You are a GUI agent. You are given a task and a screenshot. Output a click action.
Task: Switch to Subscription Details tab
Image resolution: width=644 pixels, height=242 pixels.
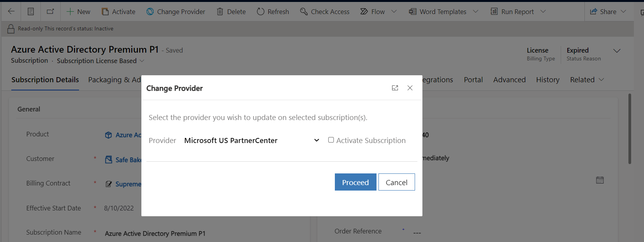pyautogui.click(x=45, y=79)
